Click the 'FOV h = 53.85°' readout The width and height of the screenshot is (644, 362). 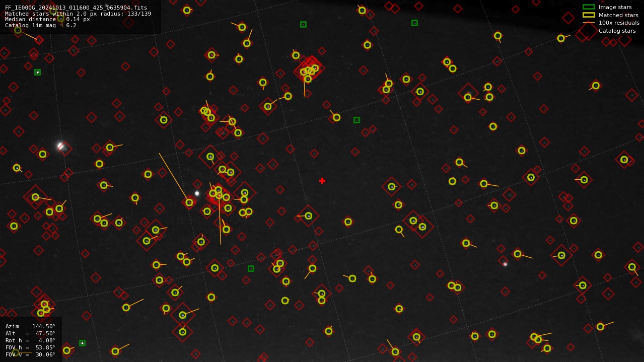30,347
